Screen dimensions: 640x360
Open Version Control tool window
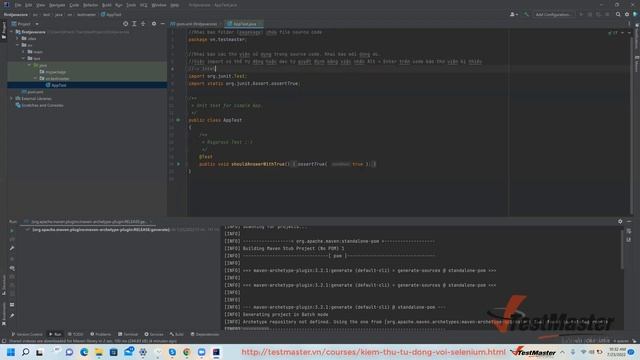(x=27, y=334)
